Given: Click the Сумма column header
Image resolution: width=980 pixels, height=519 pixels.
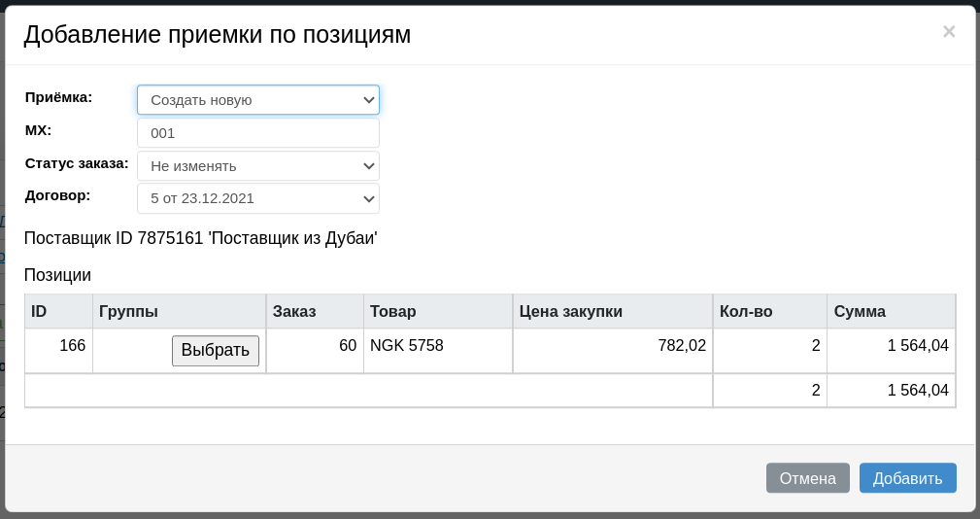Looking at the screenshot, I should (x=892, y=311).
